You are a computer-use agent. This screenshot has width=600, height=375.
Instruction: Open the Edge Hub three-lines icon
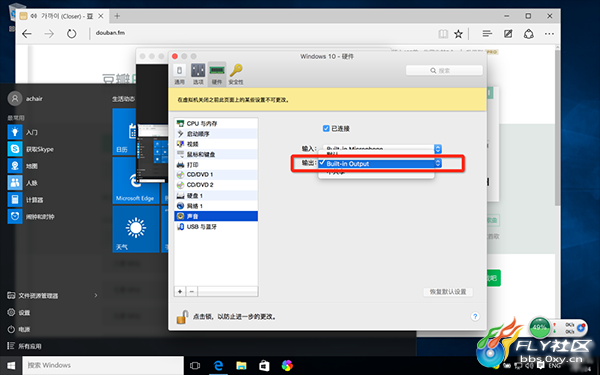(x=487, y=34)
